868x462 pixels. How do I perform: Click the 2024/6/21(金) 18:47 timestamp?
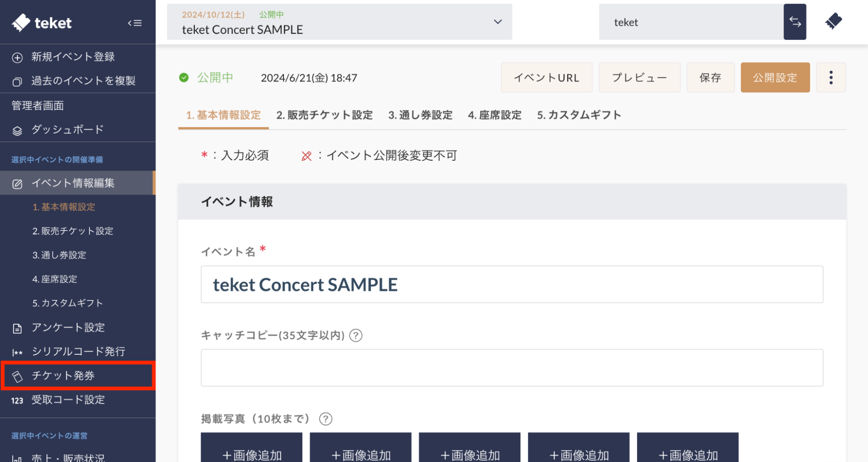point(309,78)
